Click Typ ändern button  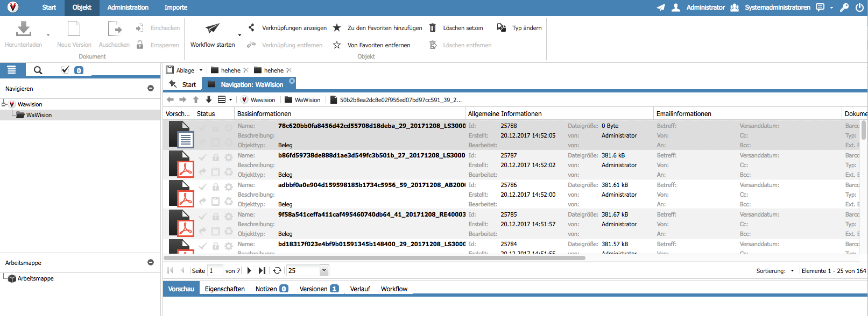pos(526,28)
